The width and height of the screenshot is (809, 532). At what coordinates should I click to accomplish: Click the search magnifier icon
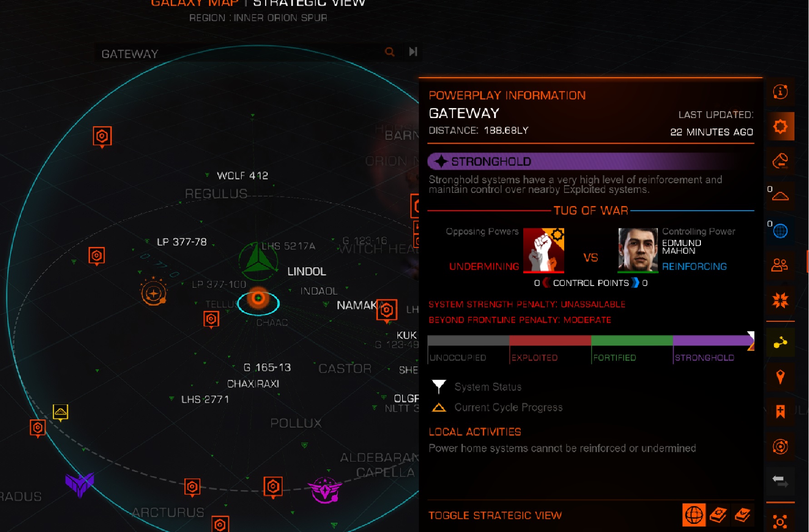[390, 52]
